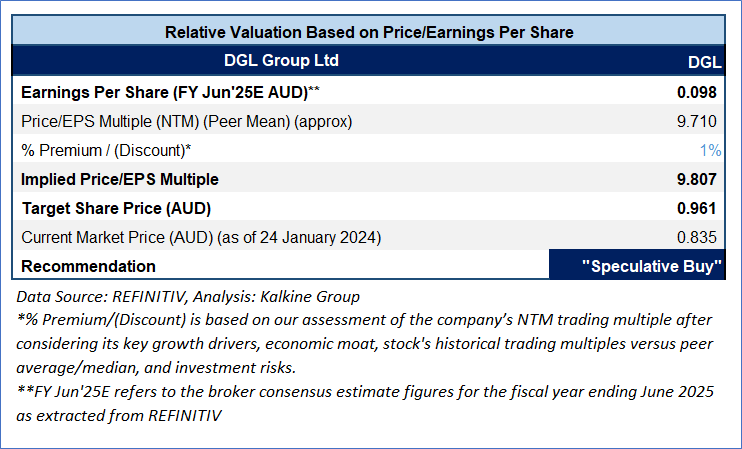Click the 9.710 peer mean value
This screenshot has width=742, height=449.
(702, 121)
